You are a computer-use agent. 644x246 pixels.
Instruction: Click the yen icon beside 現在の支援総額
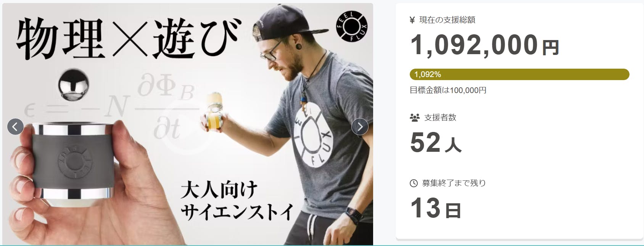(x=412, y=20)
